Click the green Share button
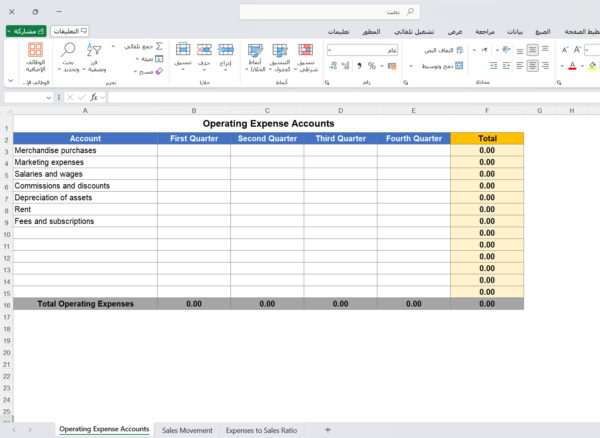This screenshot has height=438, width=600. [x=25, y=31]
